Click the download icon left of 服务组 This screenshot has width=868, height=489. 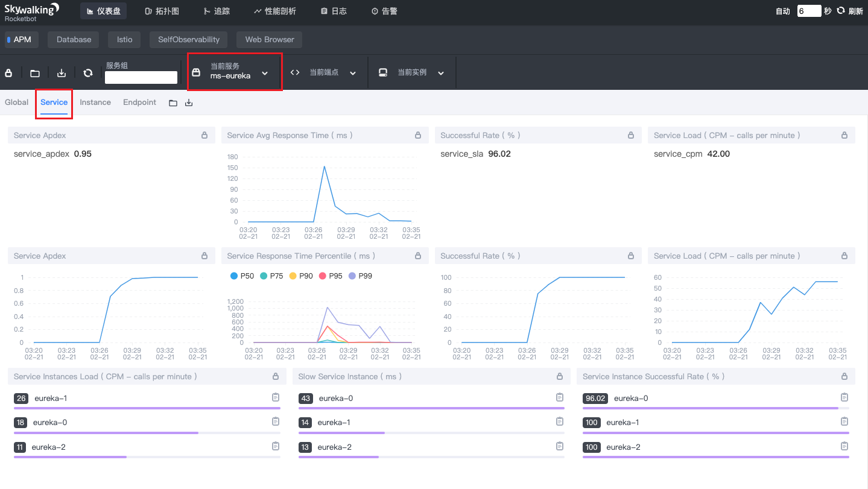coord(62,73)
